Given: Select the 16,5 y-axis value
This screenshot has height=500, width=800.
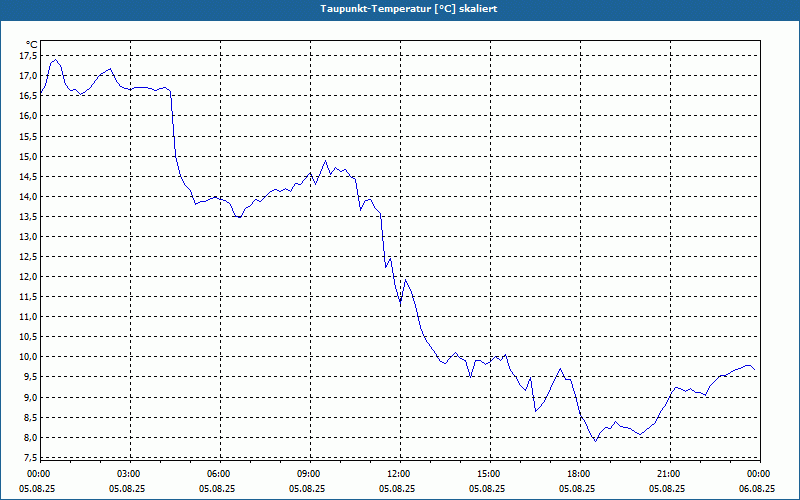Looking at the screenshot, I should [x=28, y=96].
